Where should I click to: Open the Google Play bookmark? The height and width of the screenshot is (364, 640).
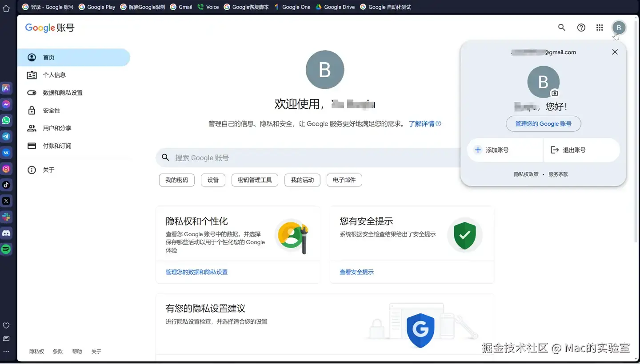97,7
